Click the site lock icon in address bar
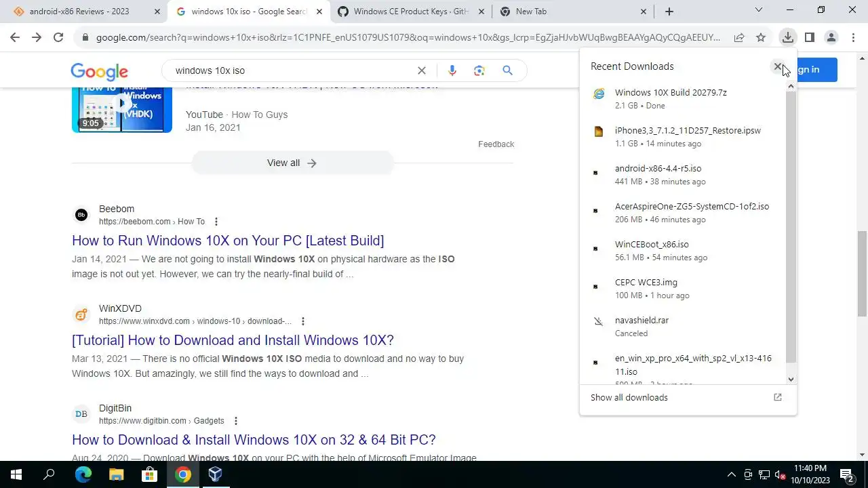Viewport: 868px width, 488px height. point(85,38)
